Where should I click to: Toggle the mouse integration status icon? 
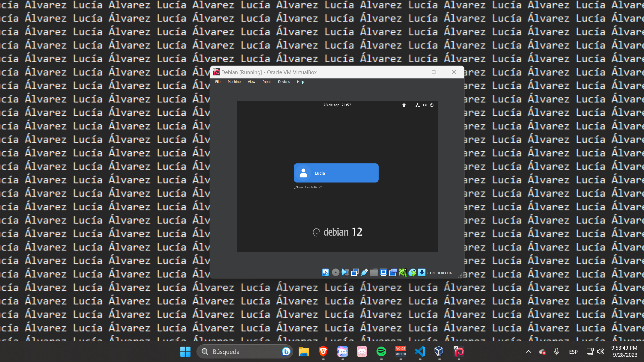point(412,273)
